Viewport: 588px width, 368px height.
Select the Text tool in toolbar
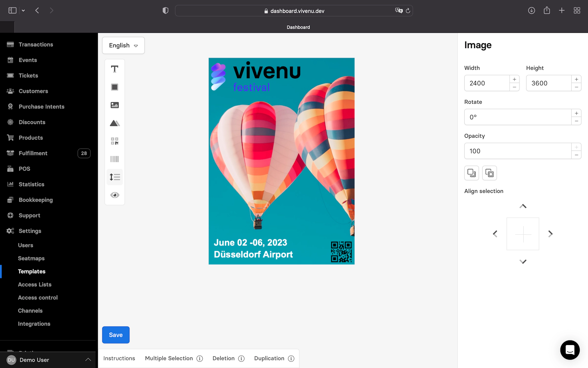click(x=115, y=69)
